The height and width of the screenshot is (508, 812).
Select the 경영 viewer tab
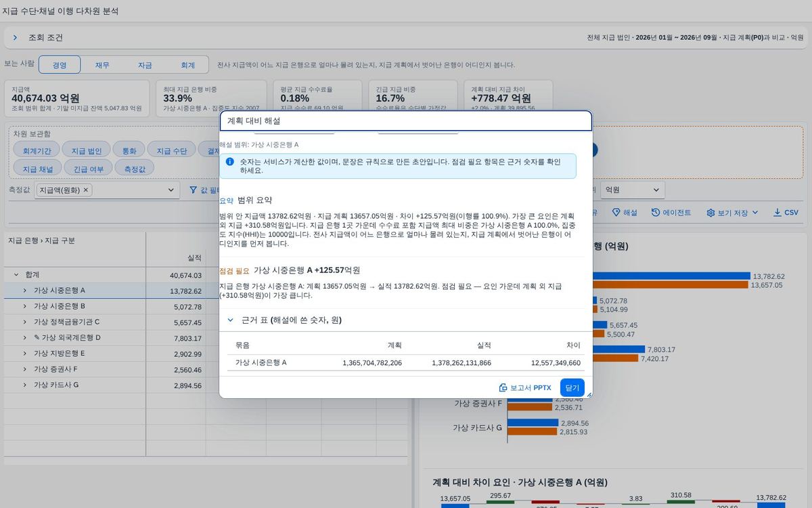click(60, 65)
